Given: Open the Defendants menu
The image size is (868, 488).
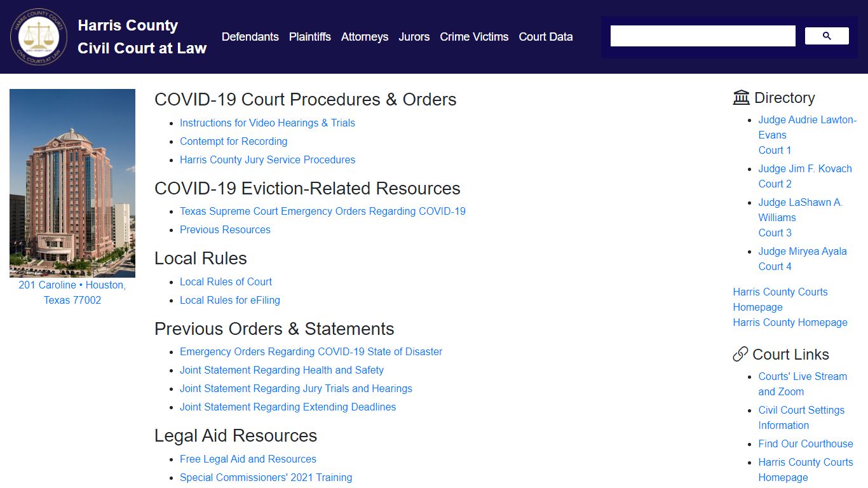Looking at the screenshot, I should coord(250,37).
